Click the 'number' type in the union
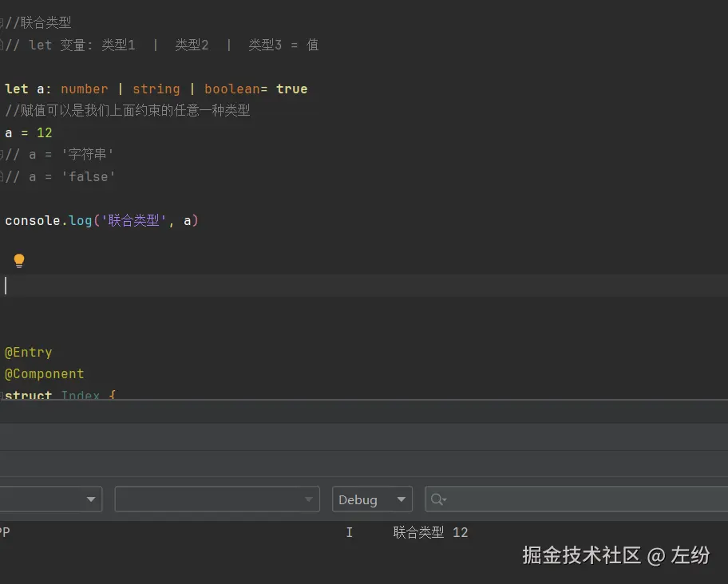Viewport: 728px width, 584px height. click(84, 89)
